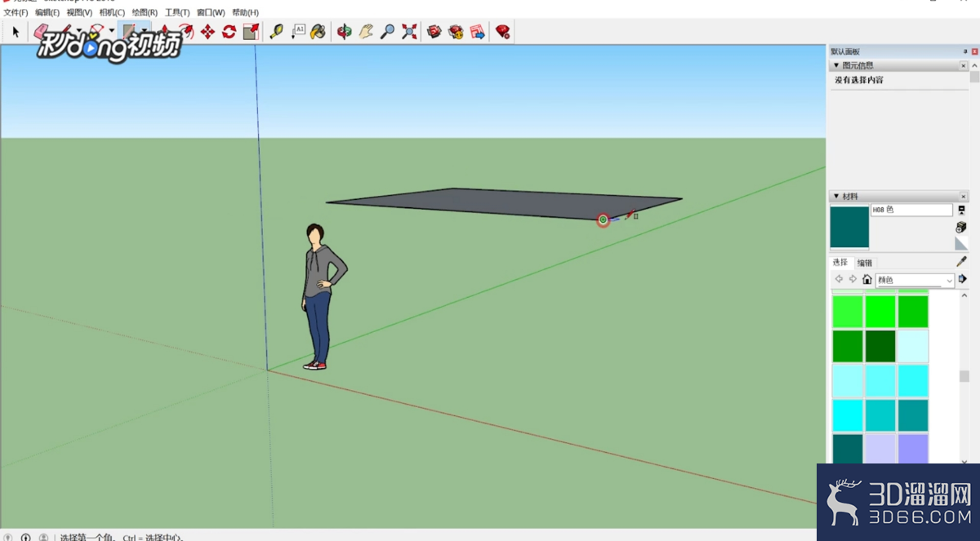
Task: Click the human figure in scene
Action: (x=322, y=297)
